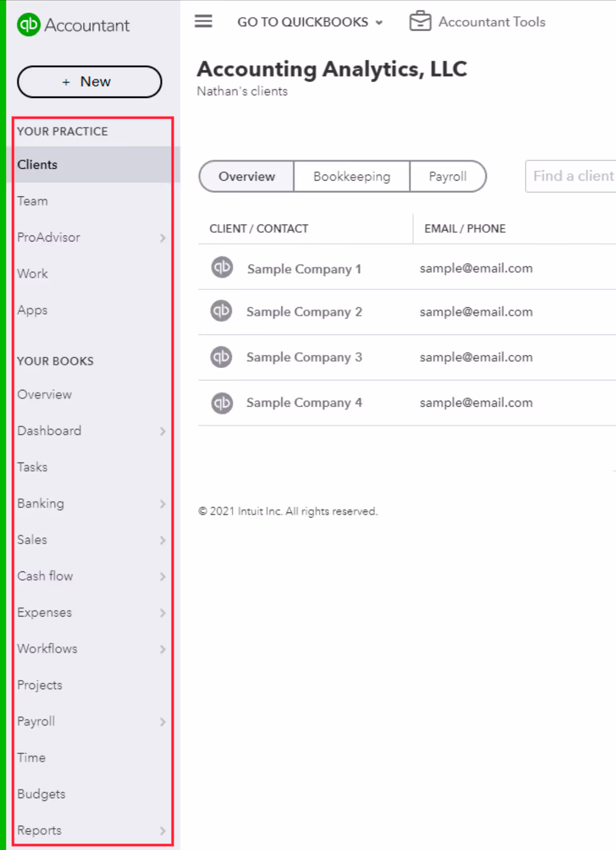
Task: Expand the ProAdvisor submenu arrow
Action: click(x=163, y=238)
